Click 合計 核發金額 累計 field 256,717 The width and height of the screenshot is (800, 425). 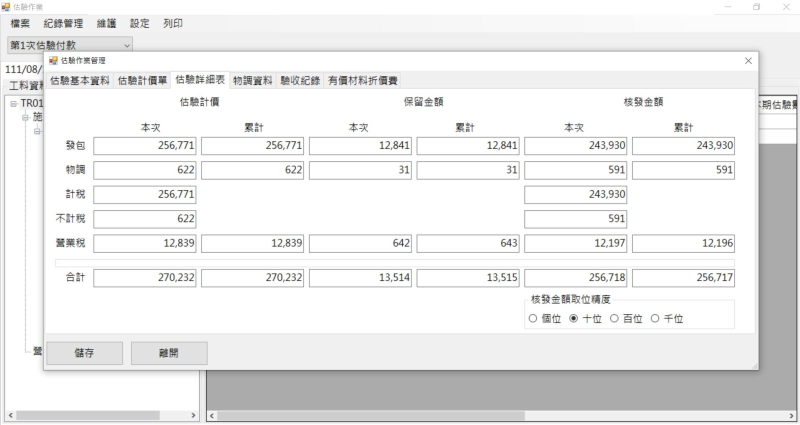point(683,278)
